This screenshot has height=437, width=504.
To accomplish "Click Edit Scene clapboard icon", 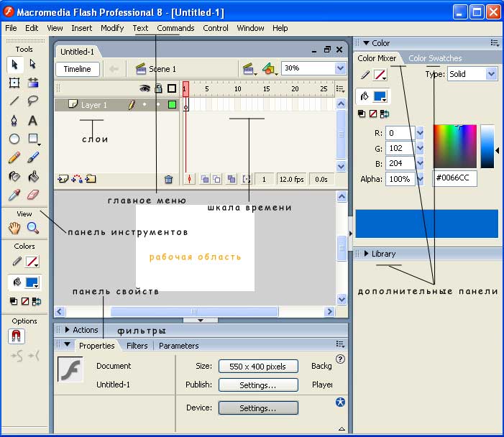I will (x=249, y=69).
